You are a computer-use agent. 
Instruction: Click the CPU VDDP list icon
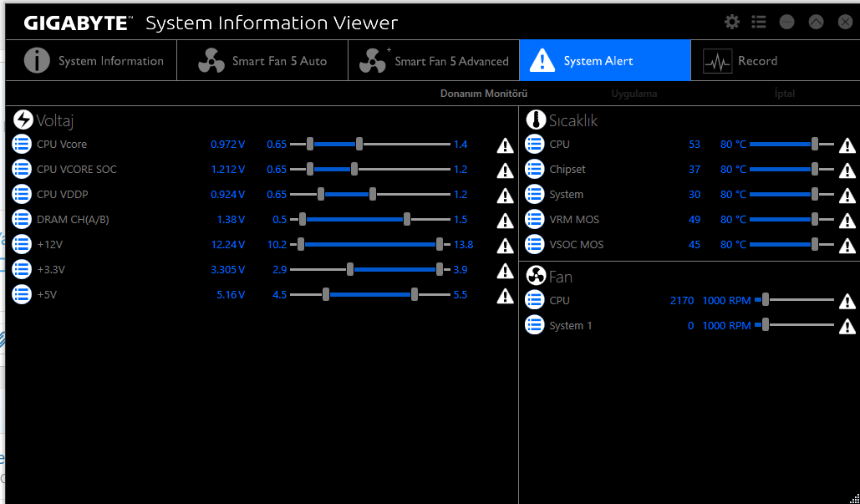(22, 194)
